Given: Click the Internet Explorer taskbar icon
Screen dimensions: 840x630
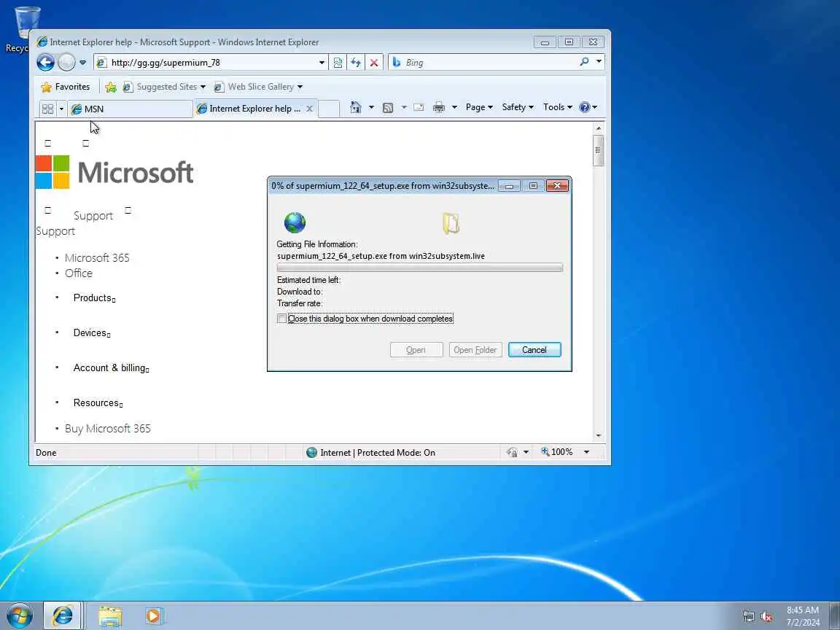Looking at the screenshot, I should click(62, 616).
